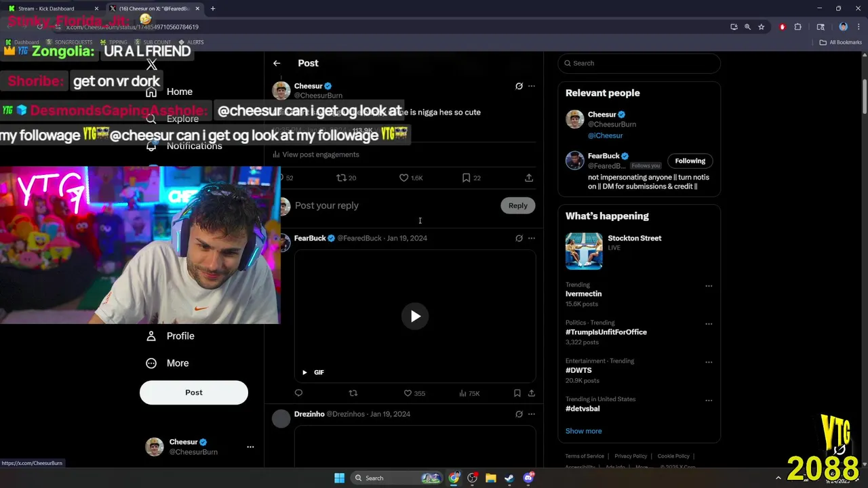The width and height of the screenshot is (868, 488).
Task: Click the Reply button
Action: 518,205
